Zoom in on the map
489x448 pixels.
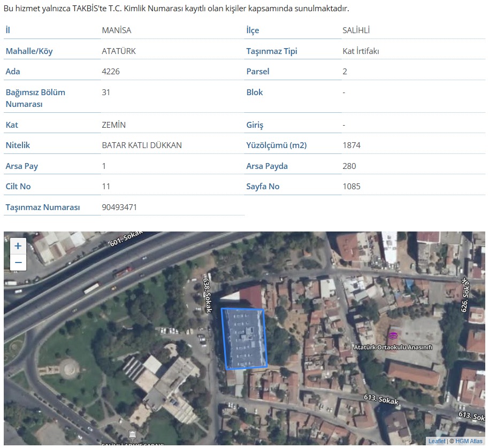(18, 246)
